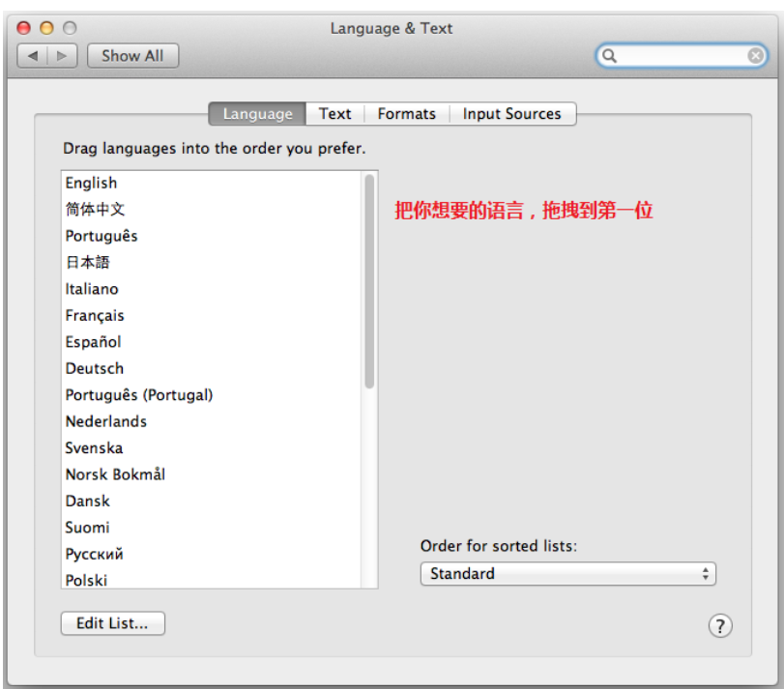
Task: Click the help question mark button
Action: click(719, 625)
